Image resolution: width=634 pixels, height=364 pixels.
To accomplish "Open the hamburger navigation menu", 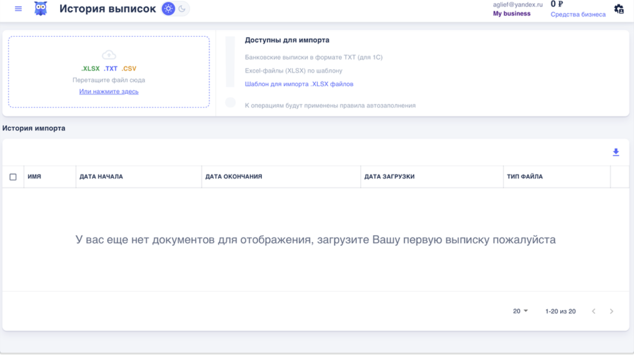I will point(18,8).
